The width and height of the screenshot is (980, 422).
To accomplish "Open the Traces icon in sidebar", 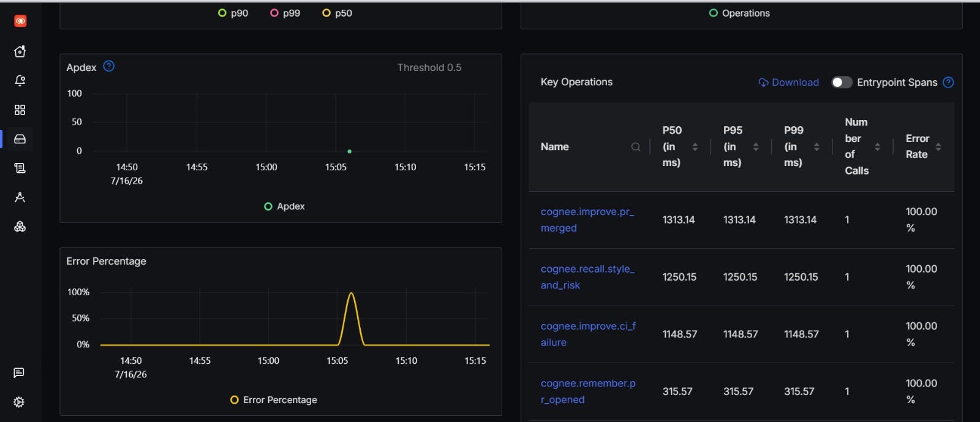I will [20, 197].
